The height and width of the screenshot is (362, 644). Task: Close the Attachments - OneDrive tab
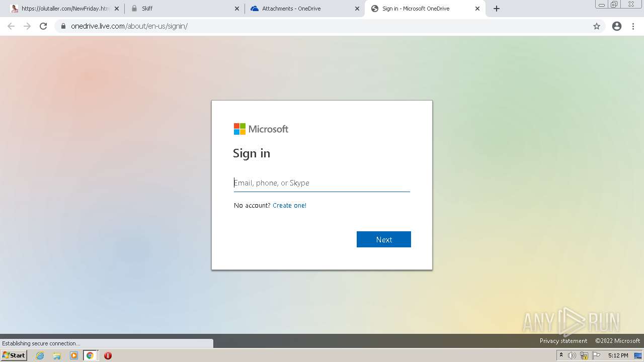click(x=357, y=9)
